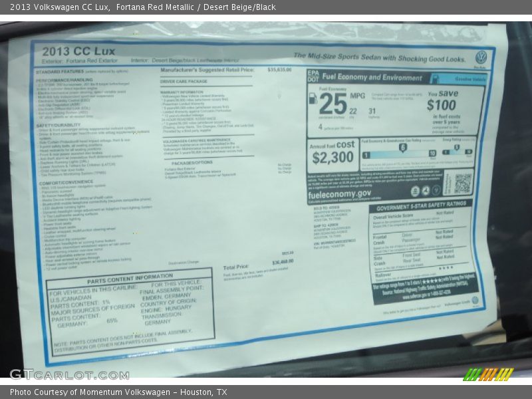This screenshot has width=532, height=399.
Task: Click the 'VIN:' line on the sticker
Action: (x=334, y=242)
